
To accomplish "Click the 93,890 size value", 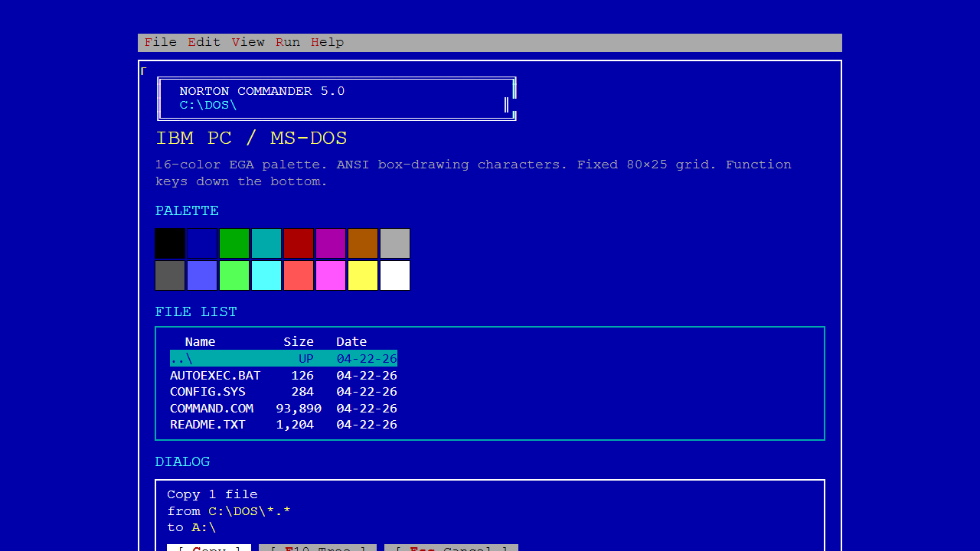I will coord(299,409).
